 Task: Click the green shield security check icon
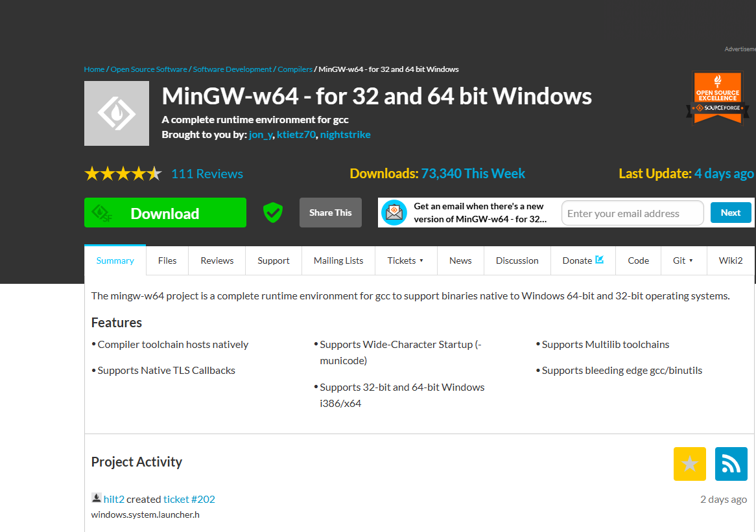pos(273,213)
